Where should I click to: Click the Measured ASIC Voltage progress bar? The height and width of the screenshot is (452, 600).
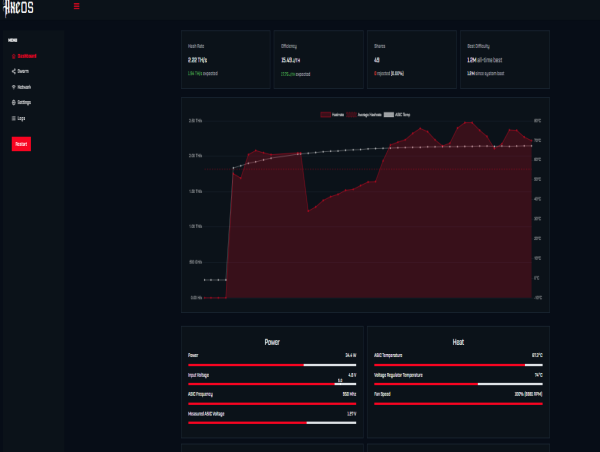click(272, 423)
